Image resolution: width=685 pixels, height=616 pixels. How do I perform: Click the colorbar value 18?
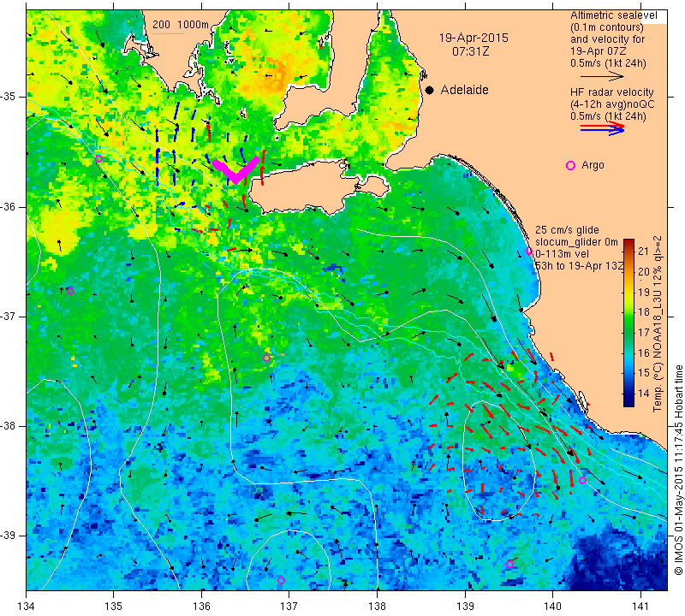[x=644, y=312]
